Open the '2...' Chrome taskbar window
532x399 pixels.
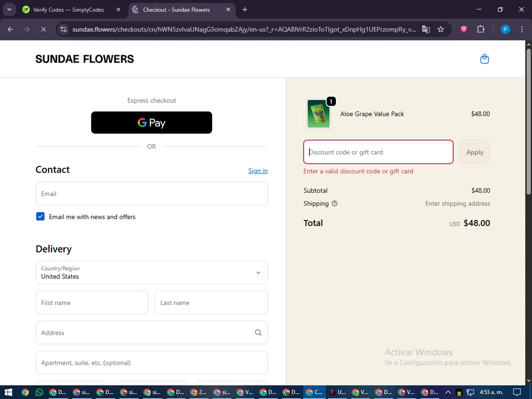198,392
